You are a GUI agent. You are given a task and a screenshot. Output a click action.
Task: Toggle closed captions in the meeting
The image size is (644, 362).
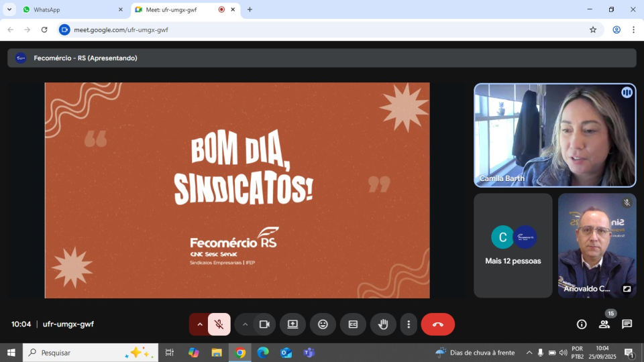coord(353,324)
